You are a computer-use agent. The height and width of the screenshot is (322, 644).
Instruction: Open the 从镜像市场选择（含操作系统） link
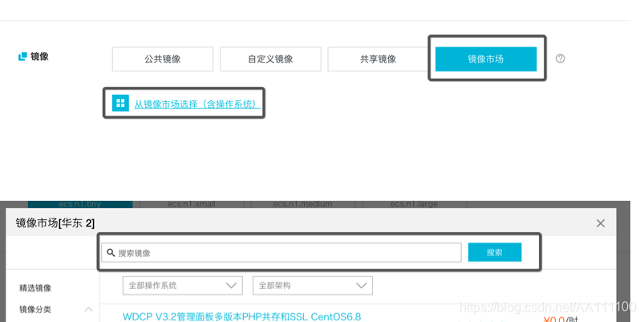click(197, 104)
